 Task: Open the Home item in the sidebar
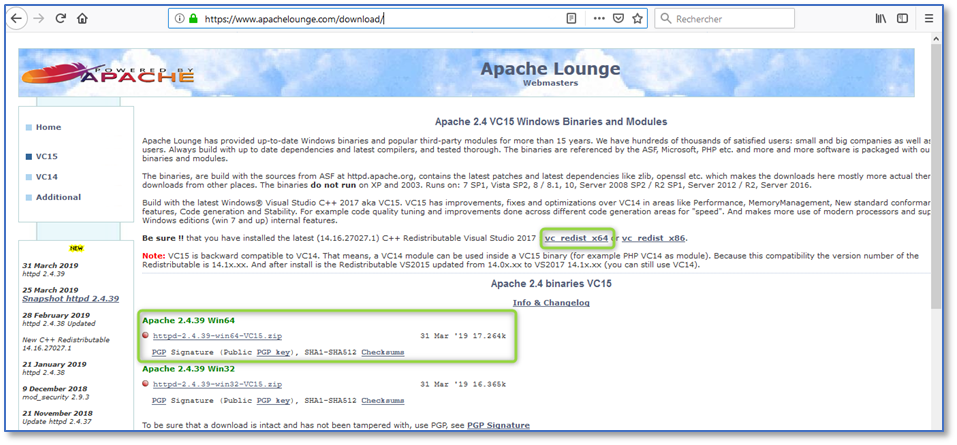point(48,127)
